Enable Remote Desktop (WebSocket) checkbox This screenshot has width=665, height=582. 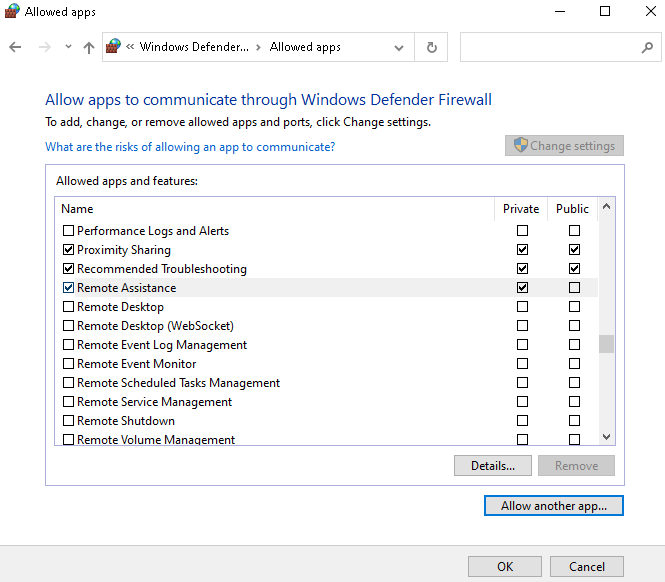(68, 325)
